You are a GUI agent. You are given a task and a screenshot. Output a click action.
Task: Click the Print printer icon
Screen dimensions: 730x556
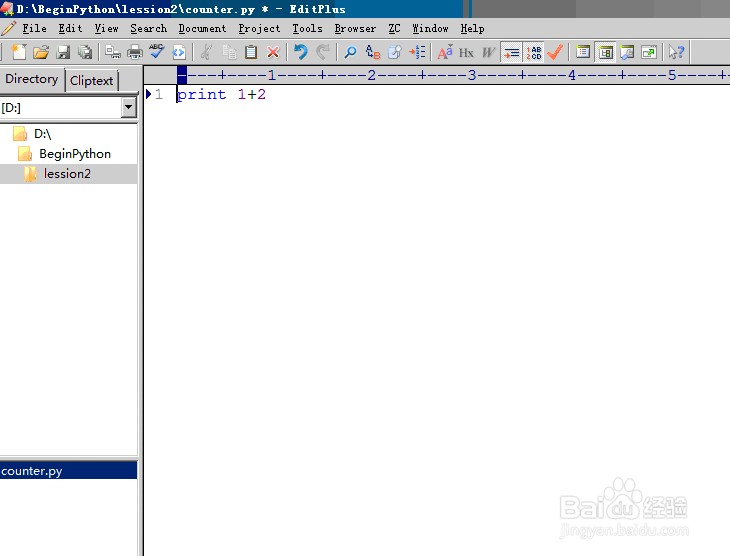(135, 52)
